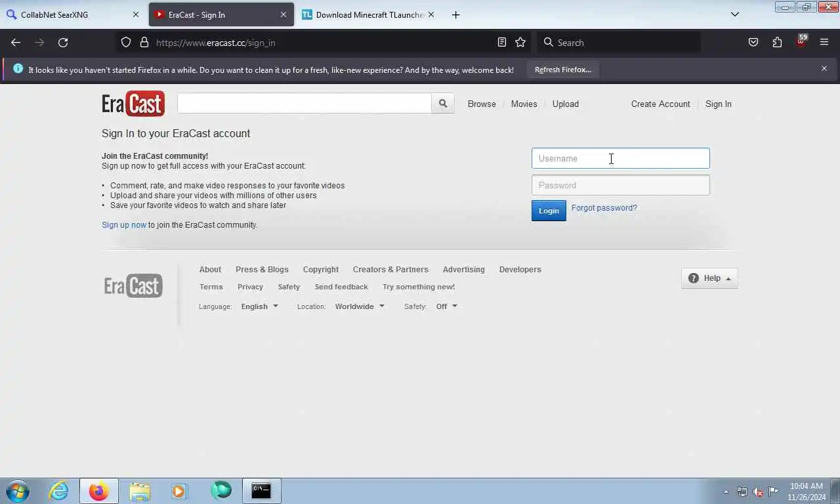Focus the Username input field
The height and width of the screenshot is (504, 840).
[621, 158]
